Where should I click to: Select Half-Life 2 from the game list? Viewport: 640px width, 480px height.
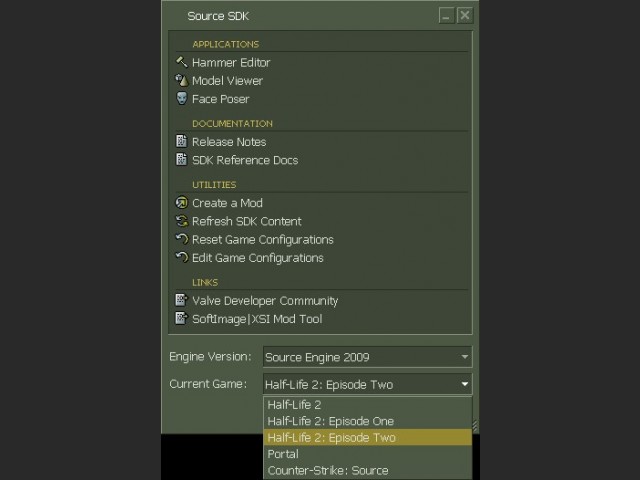click(367, 405)
